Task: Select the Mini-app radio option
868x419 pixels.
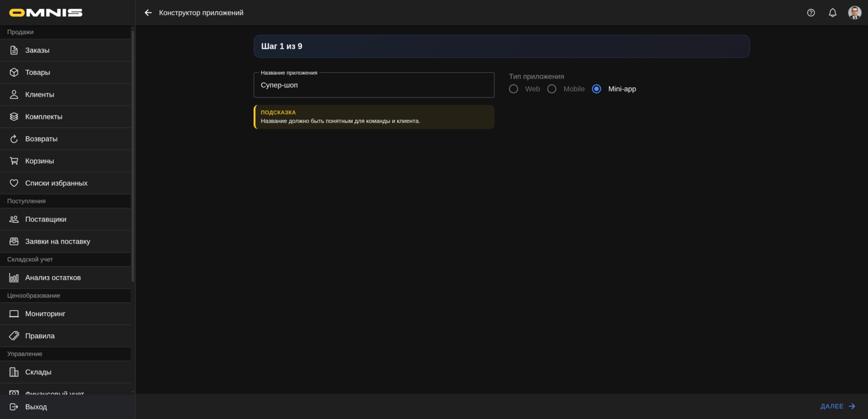Action: point(597,89)
